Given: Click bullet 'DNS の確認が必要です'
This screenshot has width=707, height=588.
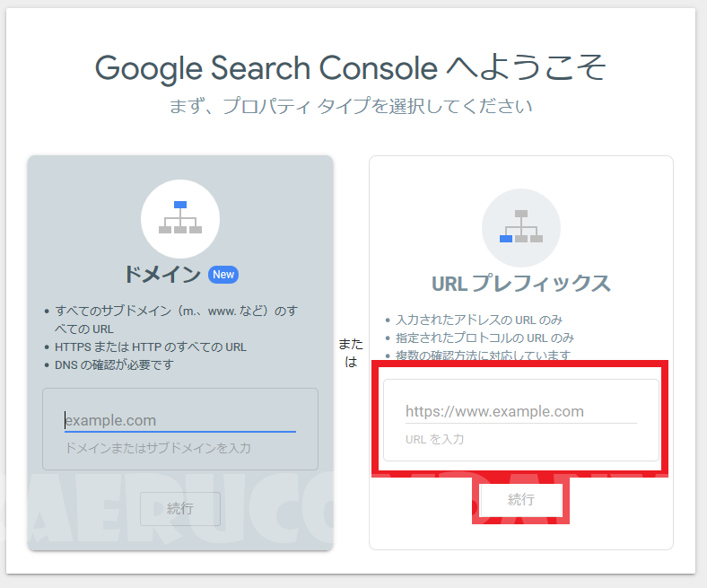Looking at the screenshot, I should point(114,364).
